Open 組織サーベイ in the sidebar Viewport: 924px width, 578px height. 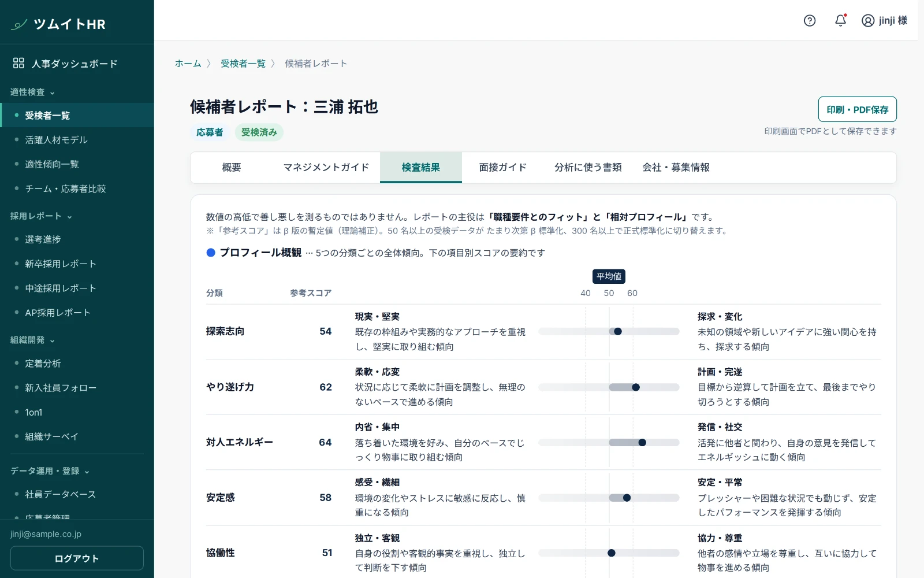(x=77, y=436)
